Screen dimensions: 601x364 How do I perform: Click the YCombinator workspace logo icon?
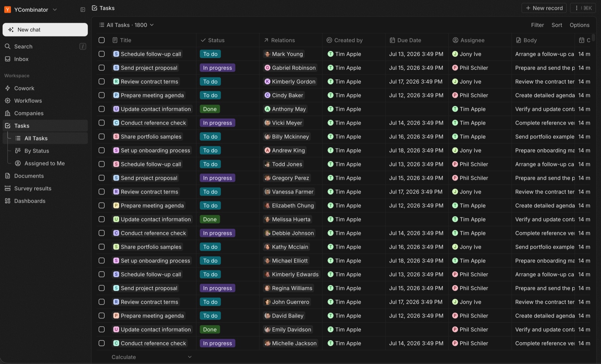coord(8,10)
